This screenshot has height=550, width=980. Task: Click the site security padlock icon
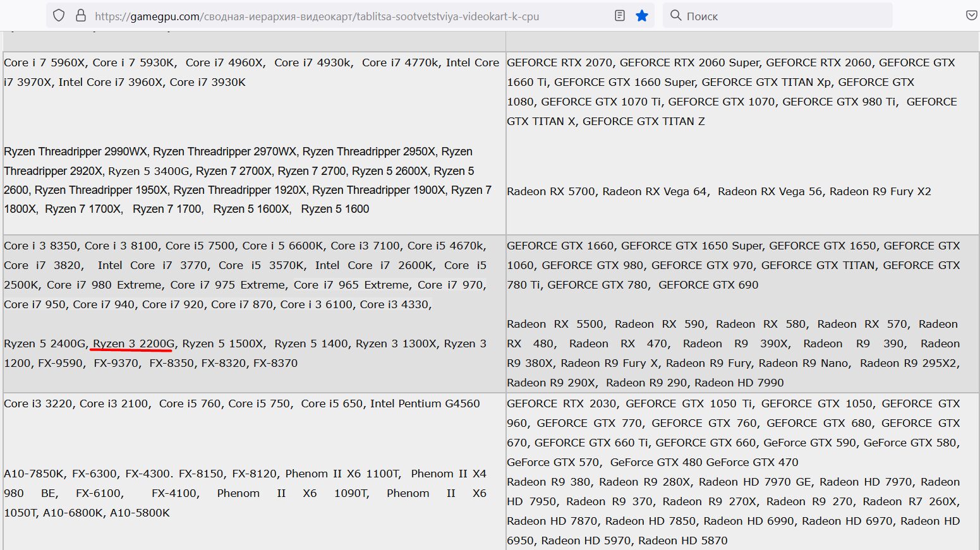tap(80, 16)
